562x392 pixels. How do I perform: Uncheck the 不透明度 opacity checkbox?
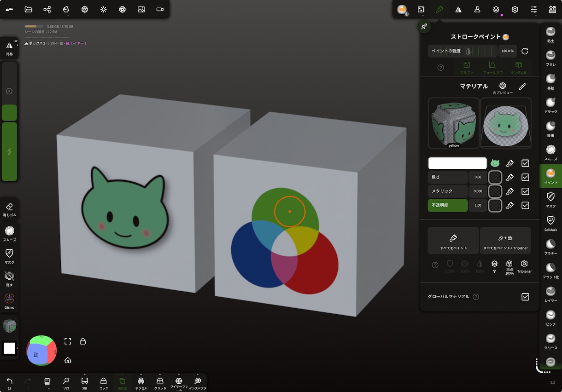click(x=525, y=205)
